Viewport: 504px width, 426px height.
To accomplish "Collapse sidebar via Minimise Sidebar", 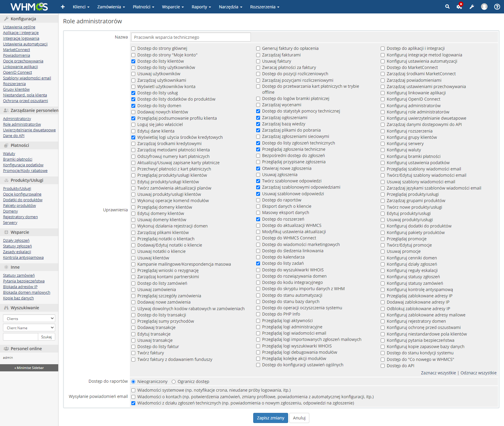I will [29, 367].
